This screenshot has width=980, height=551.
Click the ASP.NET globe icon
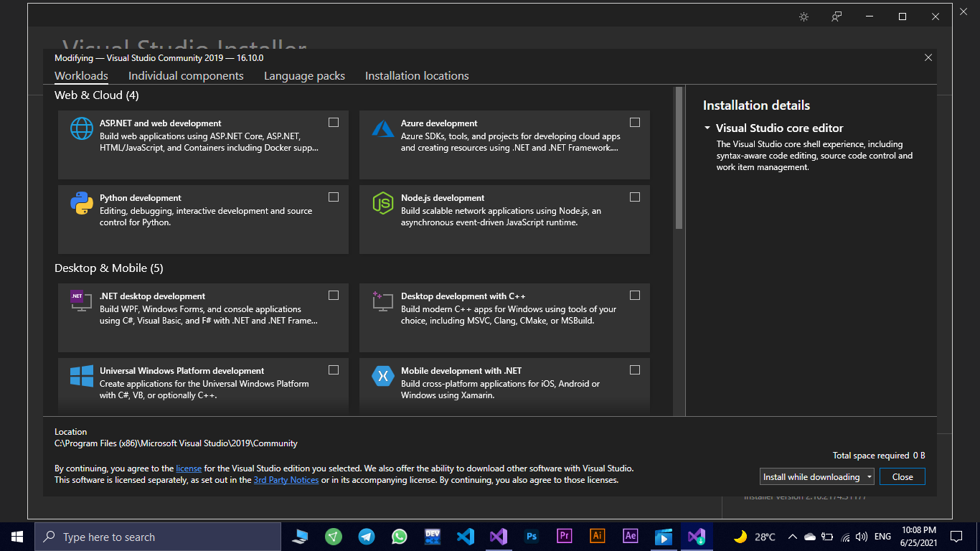click(82, 128)
